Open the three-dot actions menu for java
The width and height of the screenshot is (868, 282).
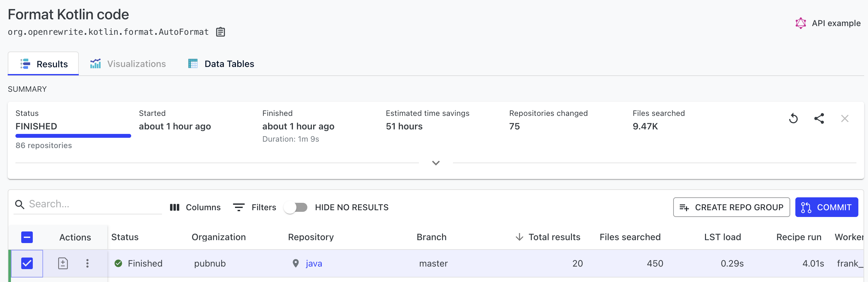[x=87, y=263]
